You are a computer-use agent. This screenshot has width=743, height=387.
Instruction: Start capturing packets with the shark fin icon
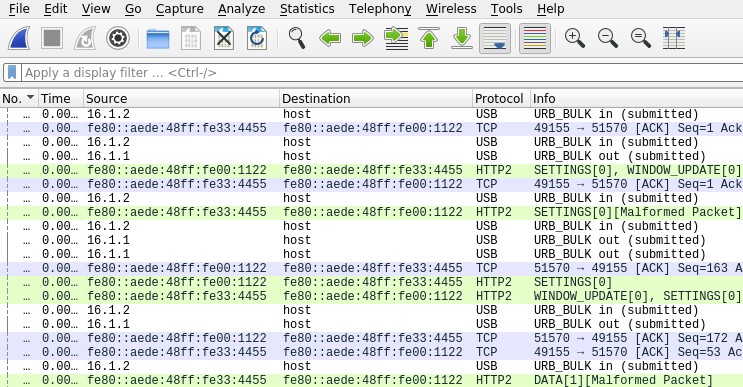click(19, 38)
